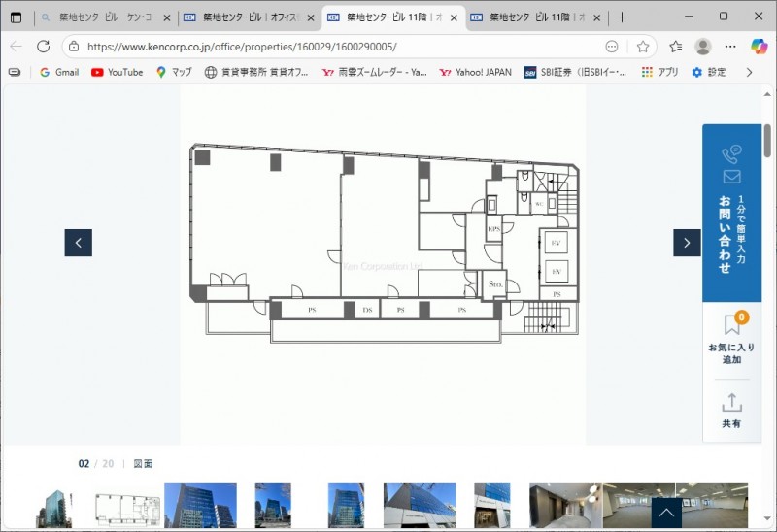Switch to 築地センタービル オフィス tab

coord(245,17)
